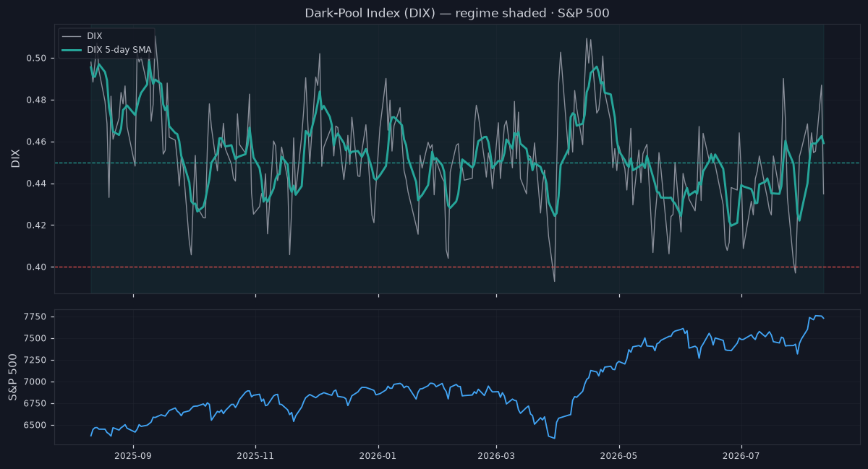868x469 pixels.
Task: Click the 2026-01 x-axis date label
Action: point(378,456)
